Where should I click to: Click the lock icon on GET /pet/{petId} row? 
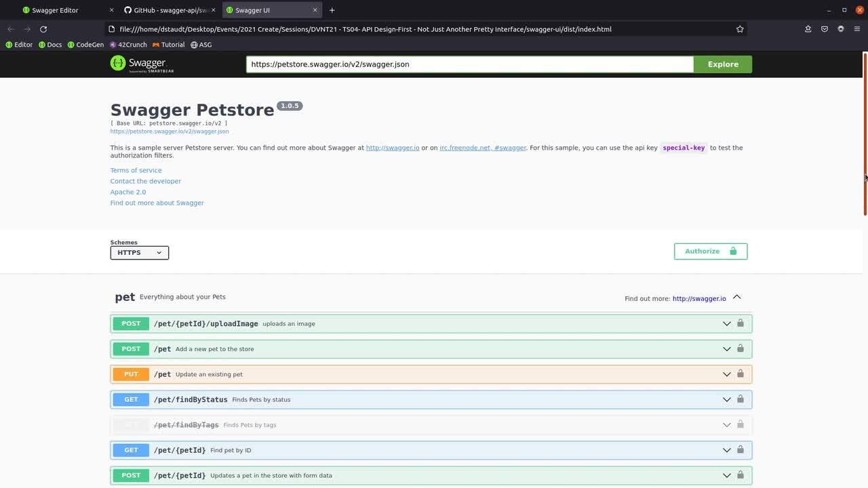coord(741,449)
